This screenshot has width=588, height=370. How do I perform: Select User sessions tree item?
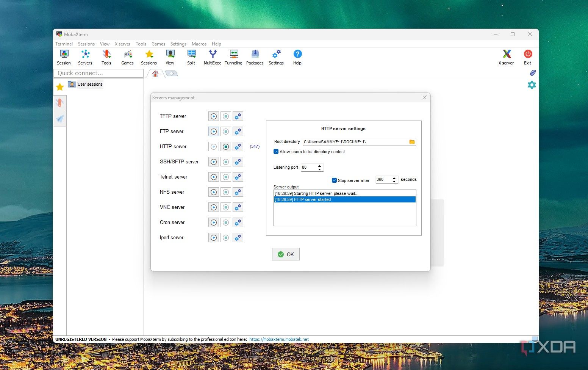pyautogui.click(x=86, y=84)
